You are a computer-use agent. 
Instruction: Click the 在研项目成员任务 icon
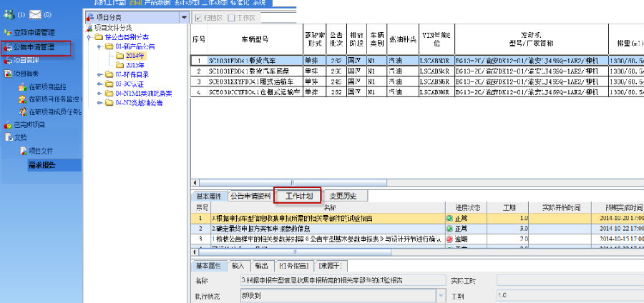(23, 111)
